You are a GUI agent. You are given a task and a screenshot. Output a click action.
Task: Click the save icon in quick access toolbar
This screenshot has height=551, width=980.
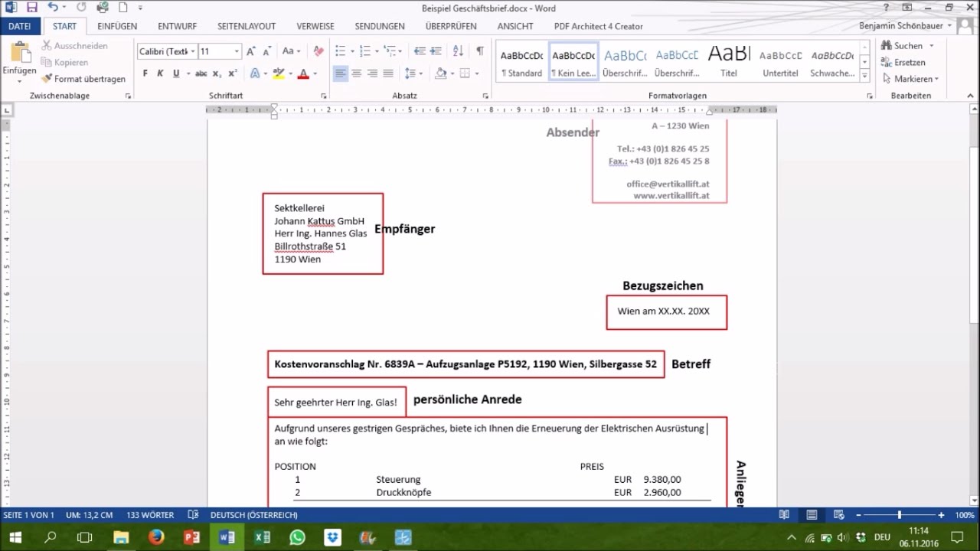[x=31, y=8]
